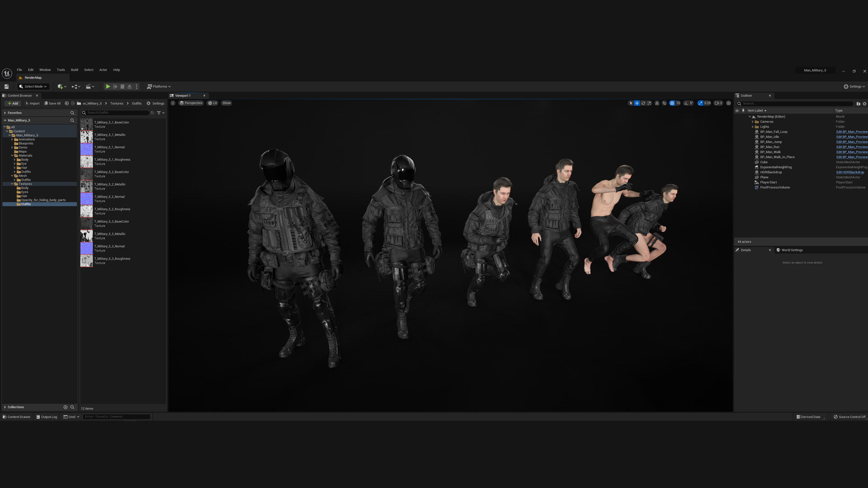Click the search icon in Favorites header
Viewport: 868px width, 488px height.
[x=72, y=113]
